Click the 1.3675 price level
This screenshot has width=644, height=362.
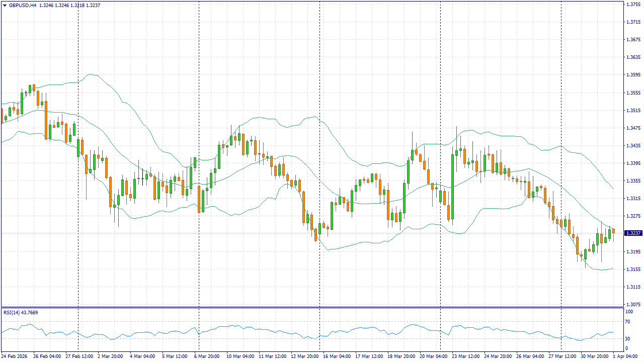(632, 40)
